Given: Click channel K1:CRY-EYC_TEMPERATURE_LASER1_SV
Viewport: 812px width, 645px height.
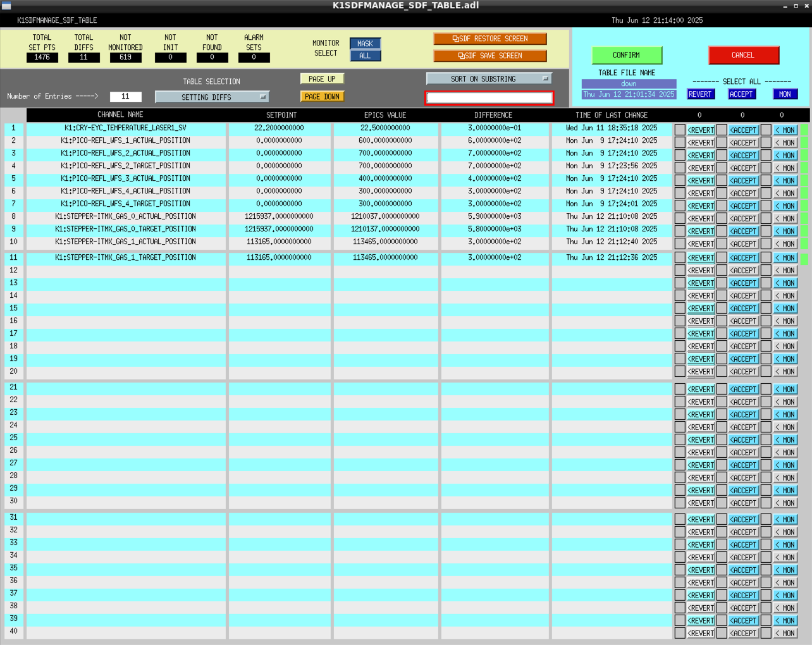Looking at the screenshot, I should coord(125,128).
